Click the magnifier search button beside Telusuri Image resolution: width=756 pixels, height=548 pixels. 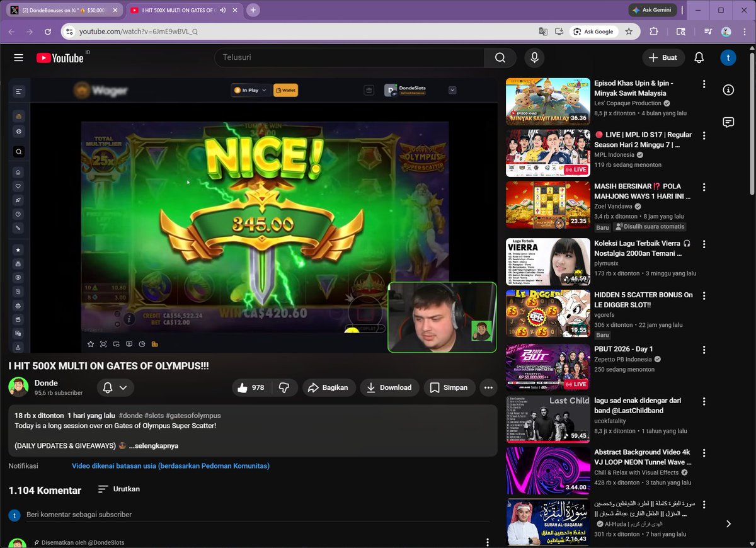[500, 57]
